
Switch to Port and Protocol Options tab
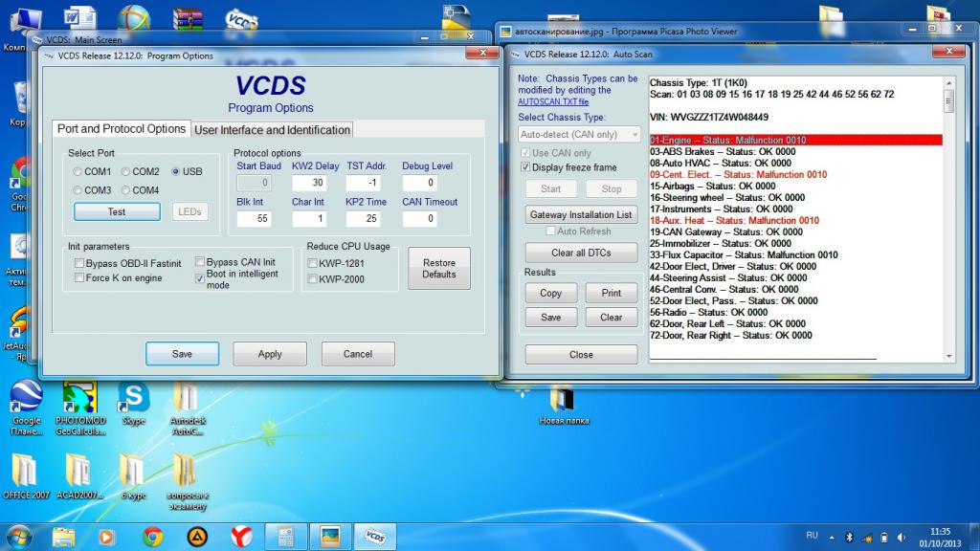[x=122, y=129]
